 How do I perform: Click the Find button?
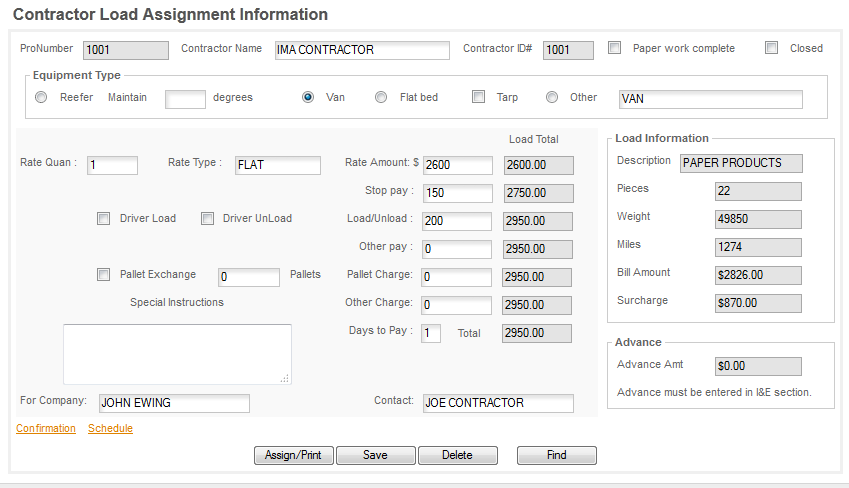(x=557, y=456)
